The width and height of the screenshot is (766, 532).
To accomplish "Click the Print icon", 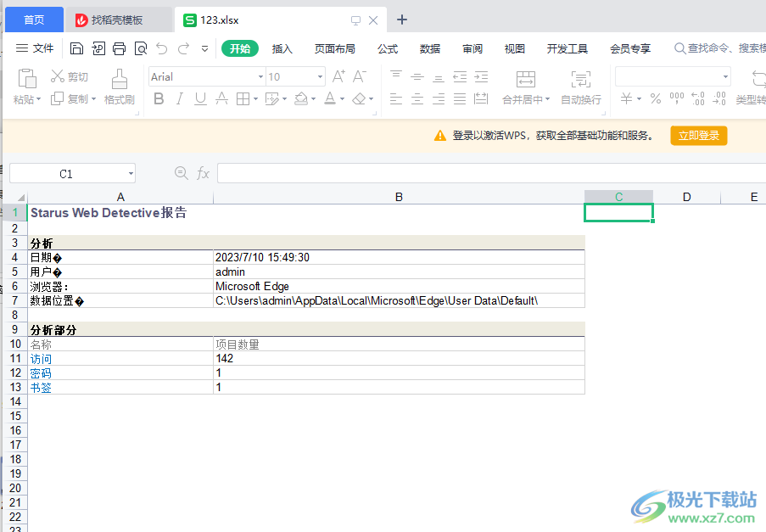I will pyautogui.click(x=120, y=48).
